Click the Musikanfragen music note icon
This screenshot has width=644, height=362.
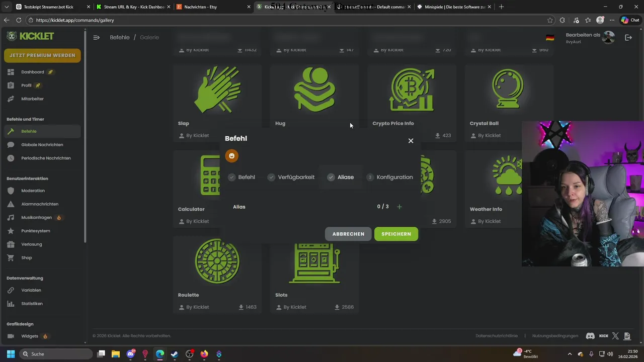coord(11,218)
